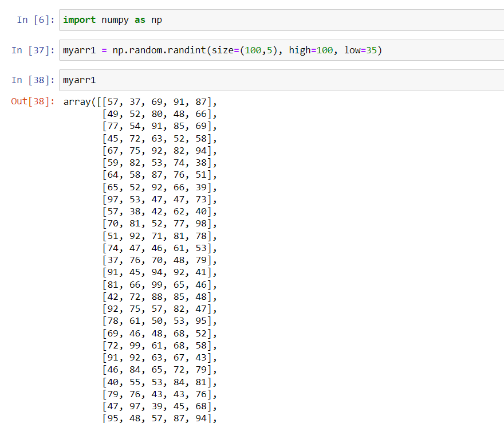Click the word import in first cell
Viewport: 504px width, 423px height.
pos(80,20)
